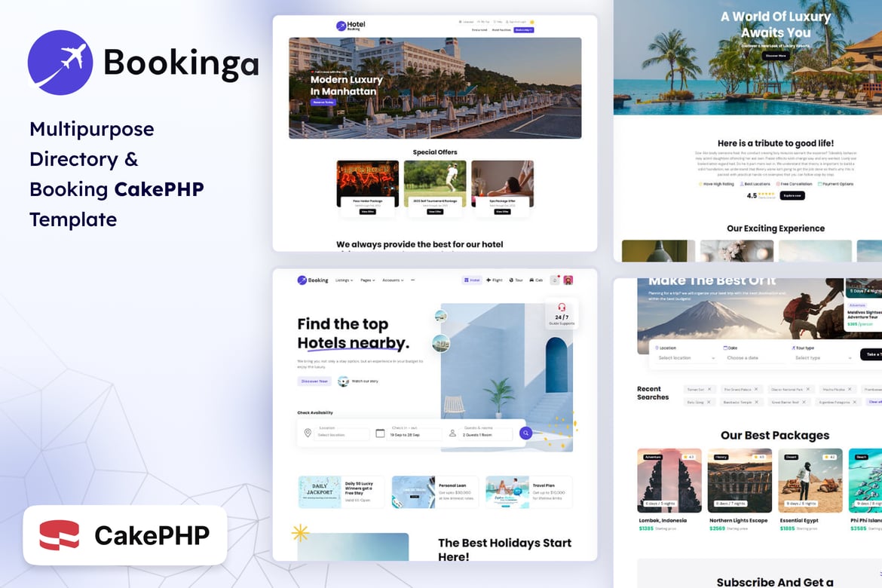Remove the third recent search tag in bottom row

coord(804,403)
